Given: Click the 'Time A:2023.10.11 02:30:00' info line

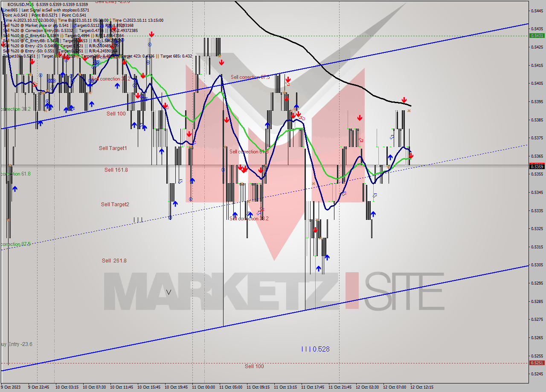Looking at the screenshot, I should point(28,20).
